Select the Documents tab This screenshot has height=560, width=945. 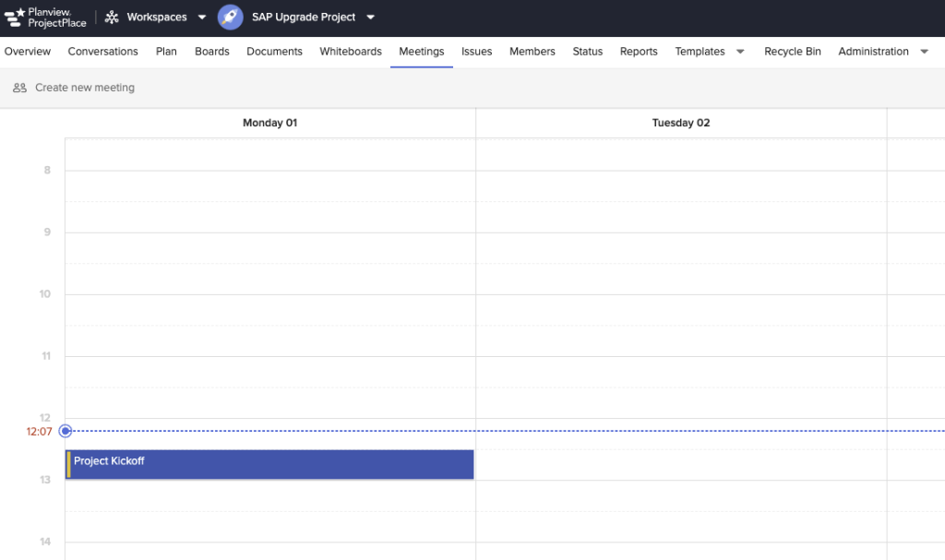274,52
